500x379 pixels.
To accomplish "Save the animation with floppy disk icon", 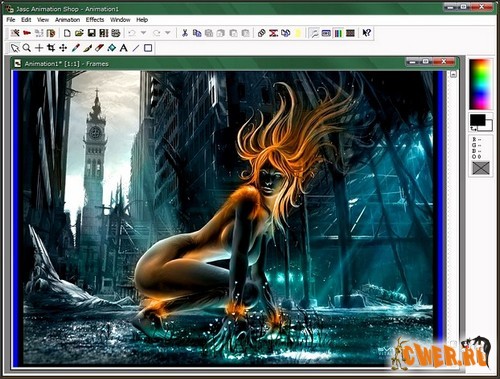I will (91, 33).
